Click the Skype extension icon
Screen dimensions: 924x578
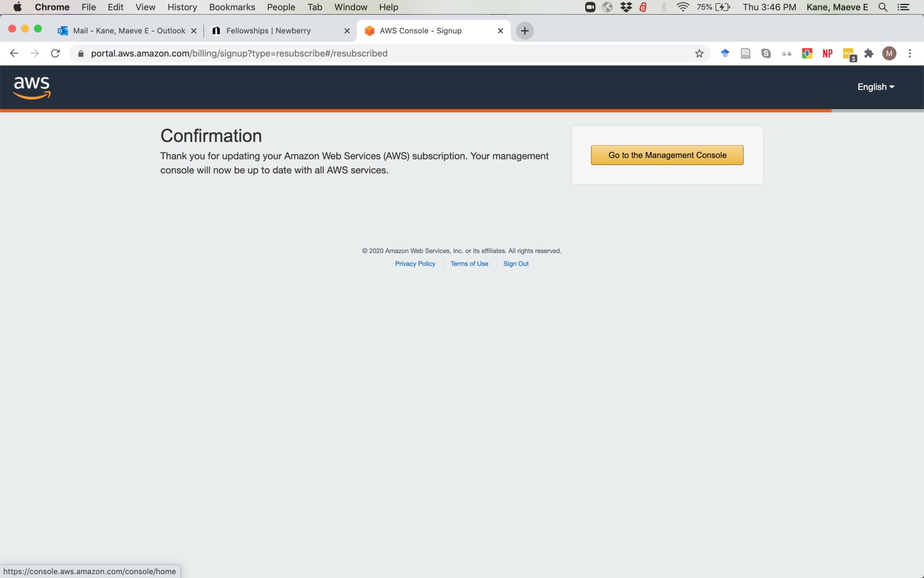(x=766, y=54)
